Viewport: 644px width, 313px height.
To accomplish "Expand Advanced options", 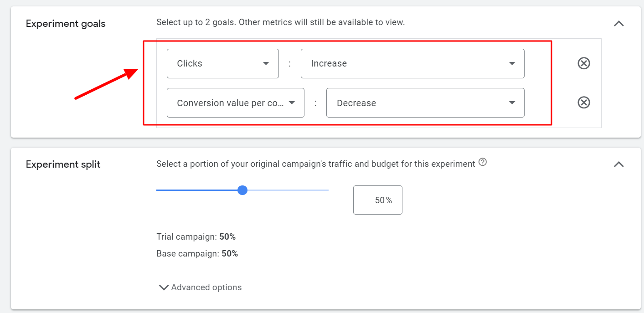I will [200, 287].
